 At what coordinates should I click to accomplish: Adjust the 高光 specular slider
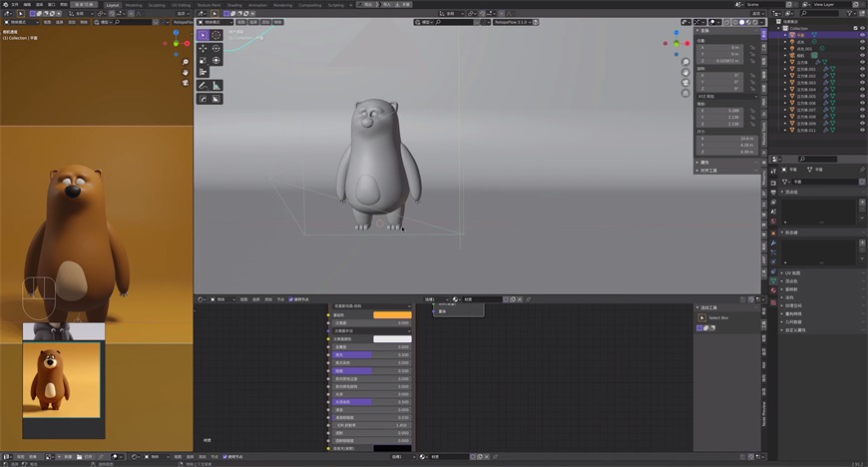click(x=371, y=355)
